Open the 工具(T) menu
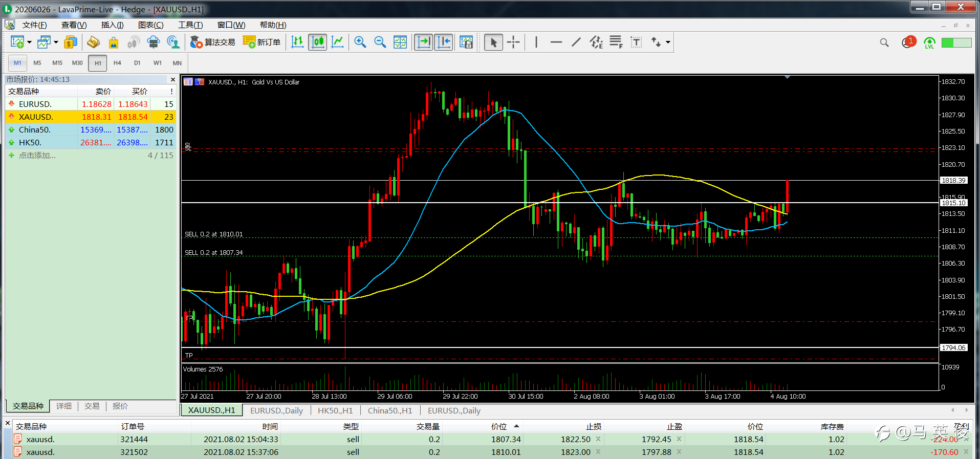This screenshot has height=459, width=980. [190, 25]
